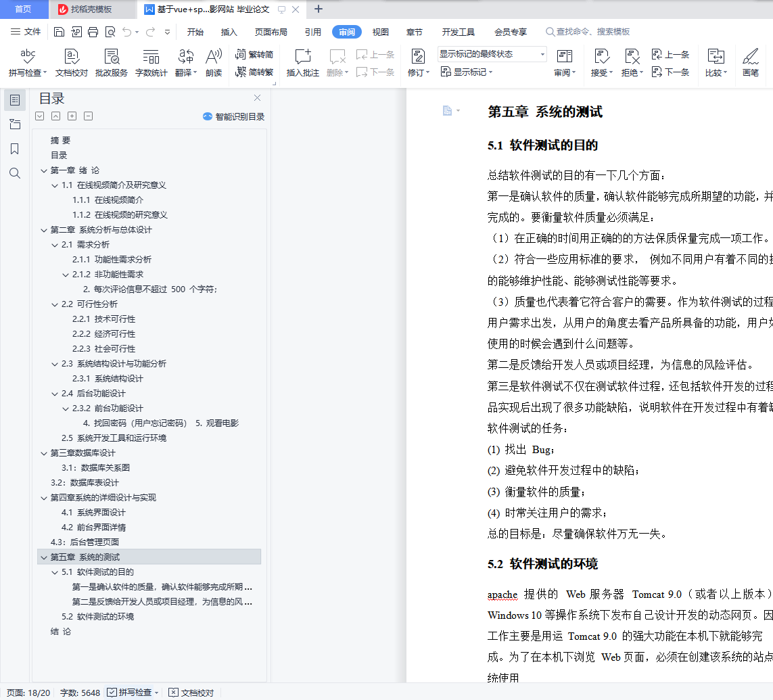Viewport: 773px width, 700px height.
Task: Collapse the 第三章数据库设计 node
Action: pos(44,453)
